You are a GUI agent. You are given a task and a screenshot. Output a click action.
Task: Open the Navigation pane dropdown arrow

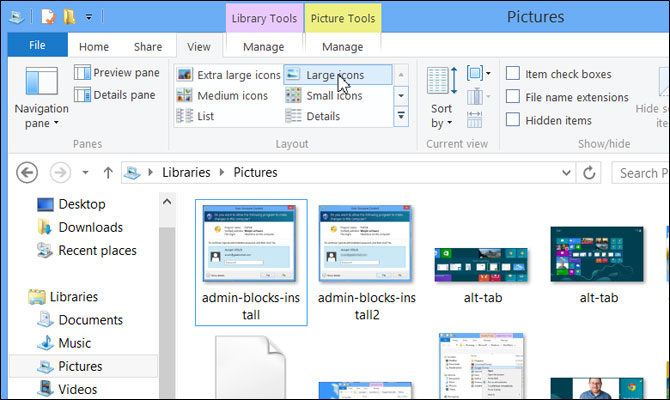[x=56, y=123]
